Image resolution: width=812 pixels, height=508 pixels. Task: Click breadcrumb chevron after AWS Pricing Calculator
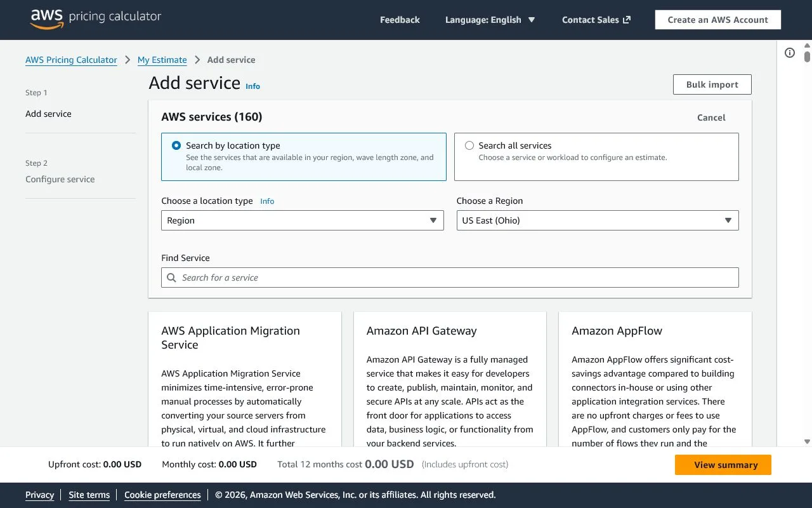(x=128, y=60)
